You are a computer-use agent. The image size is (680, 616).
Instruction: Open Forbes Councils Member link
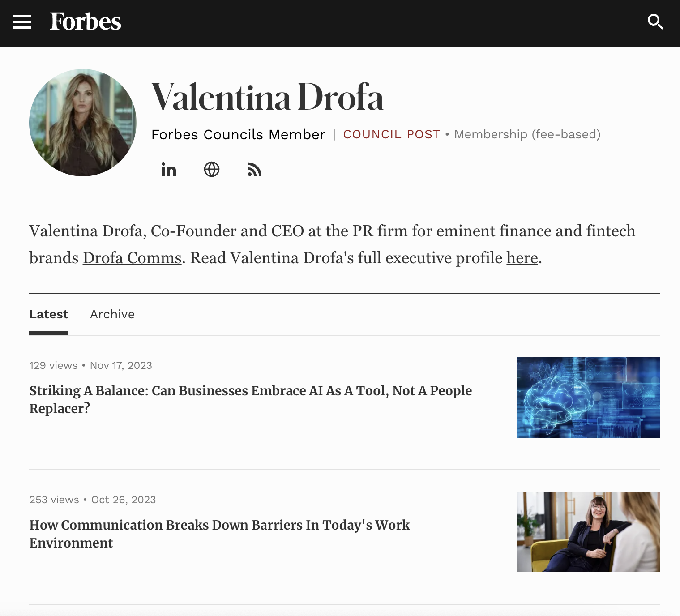coord(238,134)
